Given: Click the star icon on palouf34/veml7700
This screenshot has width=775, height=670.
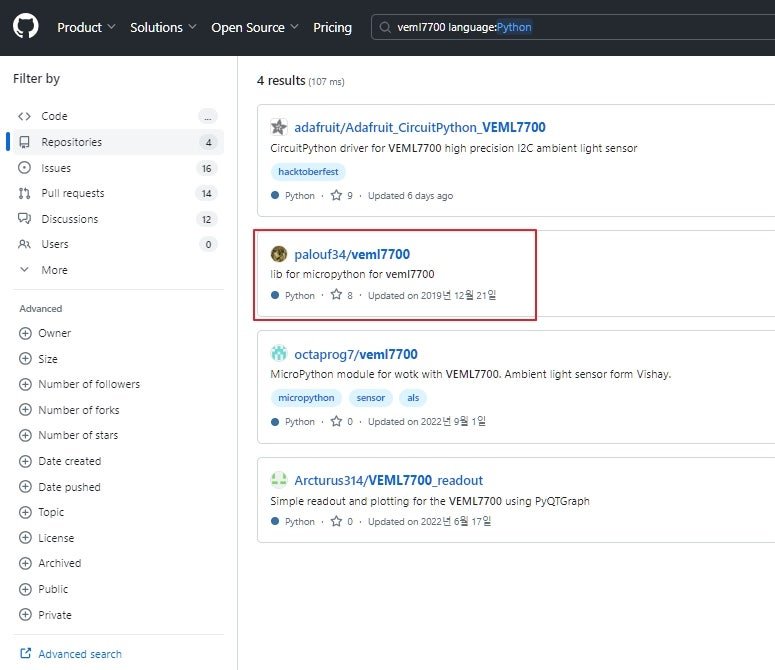Looking at the screenshot, I should point(336,294).
